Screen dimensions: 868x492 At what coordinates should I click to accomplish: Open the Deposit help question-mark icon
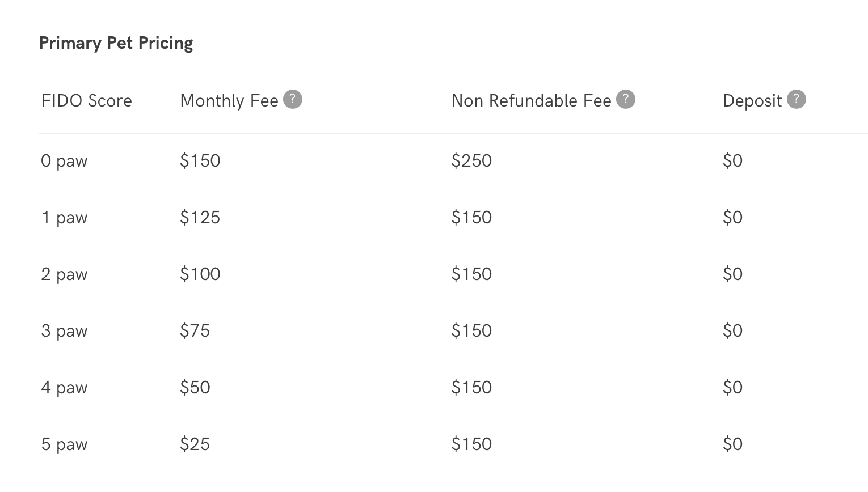[x=797, y=99]
